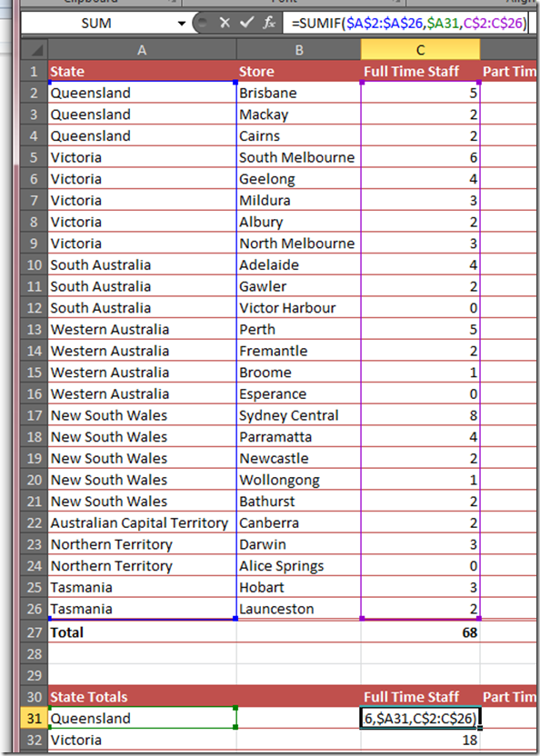Select the Gawler cell
The image size is (540, 756).
(x=299, y=286)
